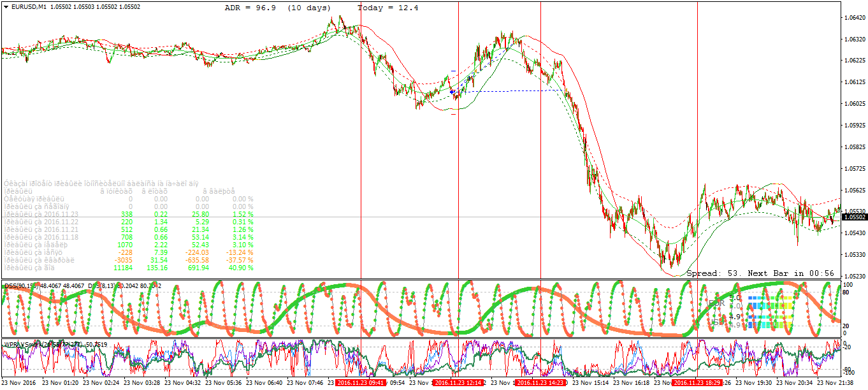Screen dimensions: 868x390
Task: Select the 2016.11.23 09:41 red time marker
Action: point(361,382)
